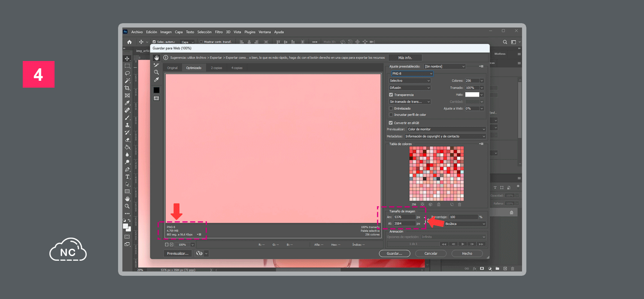Select Spot Healing Brush tool in Photoshop toolbar
Viewport: 644px width, 299px height.
tap(127, 110)
